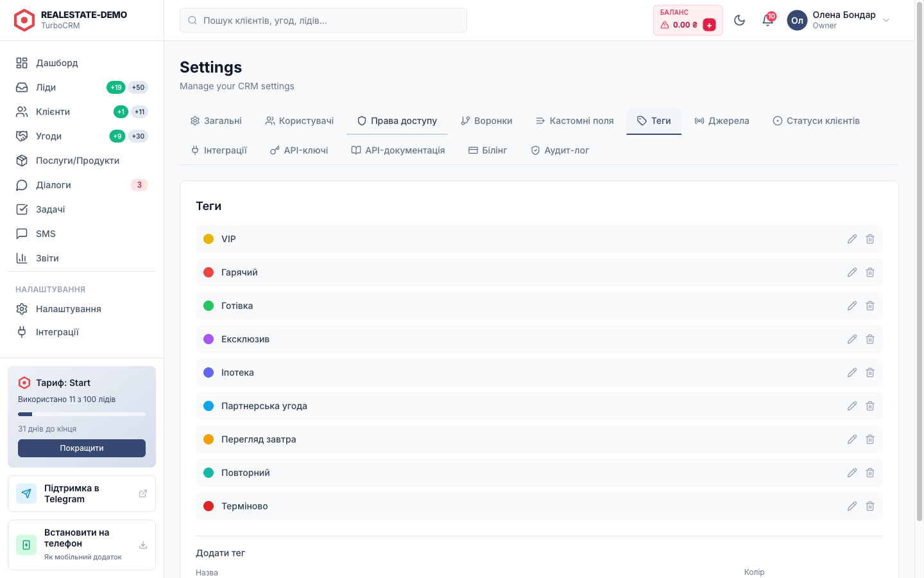Open Ліди in the sidebar
924x578 pixels.
(81, 87)
